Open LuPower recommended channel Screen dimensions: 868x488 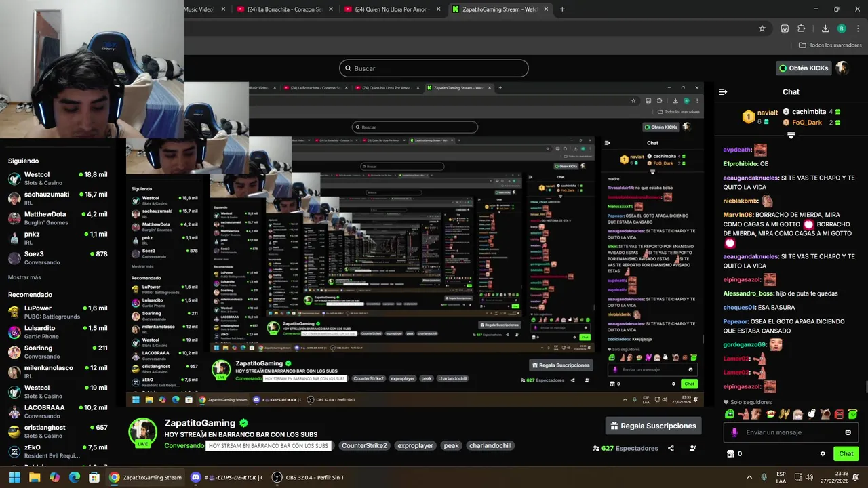pos(58,312)
